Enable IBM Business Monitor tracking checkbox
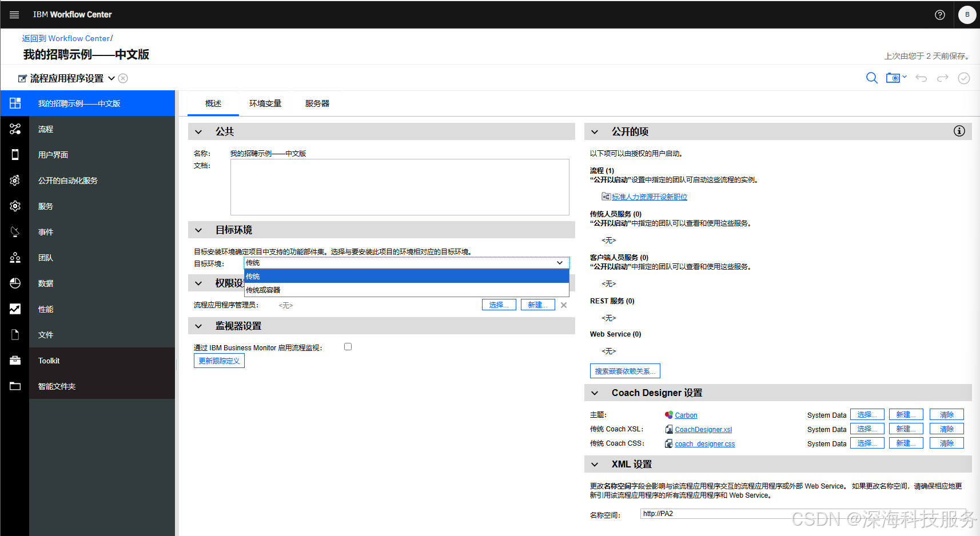Screen dimensions: 980x536 click(348, 347)
